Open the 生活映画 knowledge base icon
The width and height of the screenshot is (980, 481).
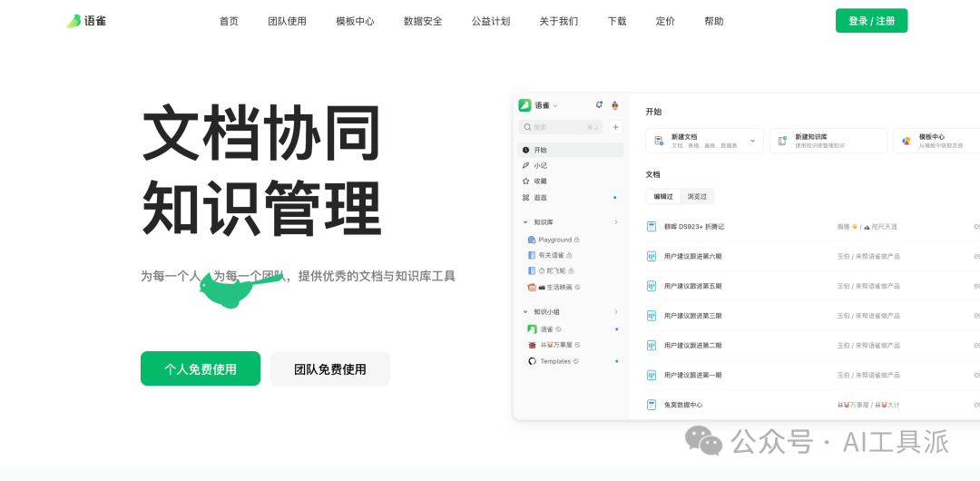pyautogui.click(x=532, y=287)
